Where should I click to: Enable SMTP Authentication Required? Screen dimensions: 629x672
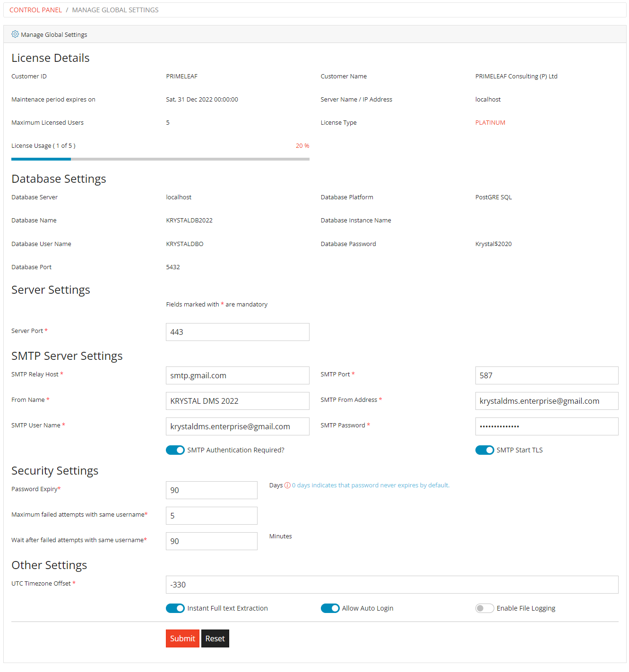coord(175,450)
